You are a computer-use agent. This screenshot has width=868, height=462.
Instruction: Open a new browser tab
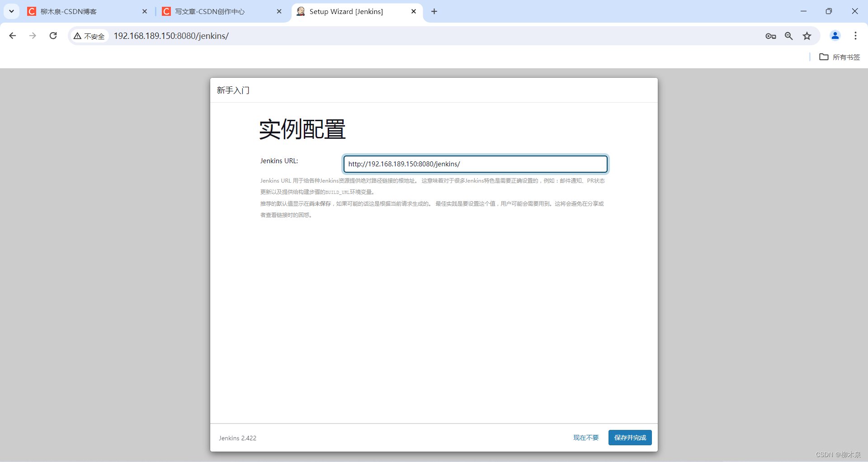[434, 11]
